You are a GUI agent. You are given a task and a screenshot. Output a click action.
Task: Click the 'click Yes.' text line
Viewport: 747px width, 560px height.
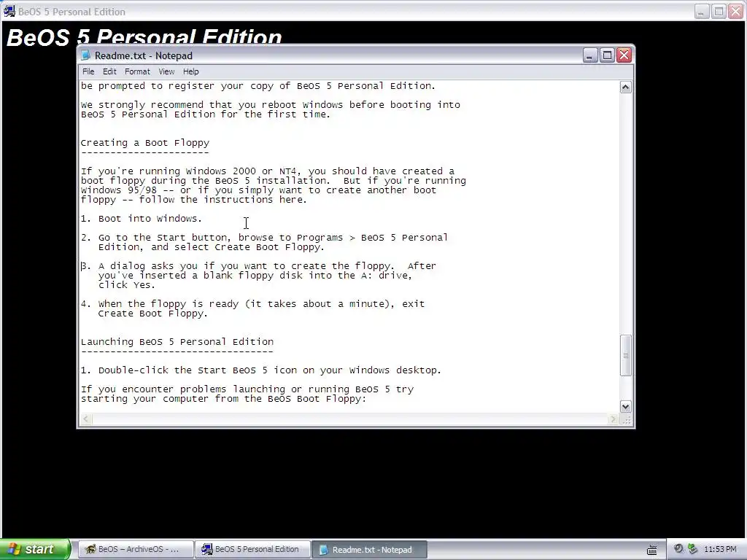coord(126,285)
